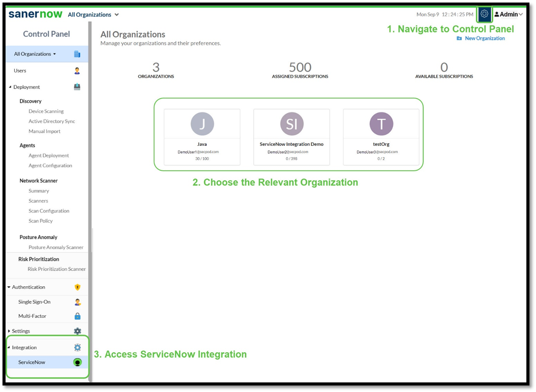Click the Authentication shield icon
Image resolution: width=536 pixels, height=392 pixels.
78,287
